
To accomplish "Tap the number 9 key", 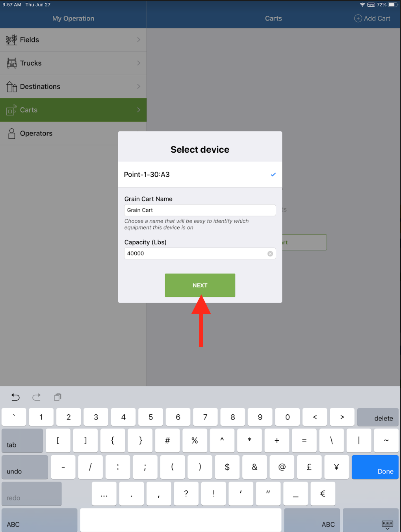I will click(x=260, y=417).
